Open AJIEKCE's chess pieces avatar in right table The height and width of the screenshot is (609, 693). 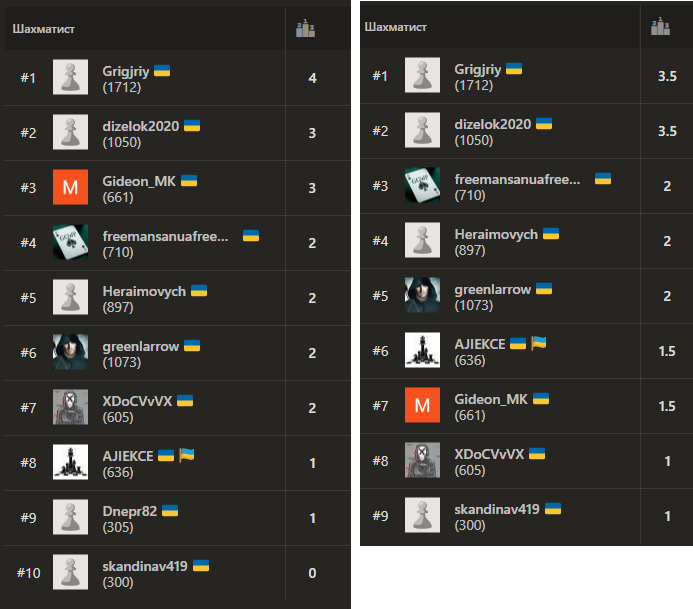click(x=422, y=350)
